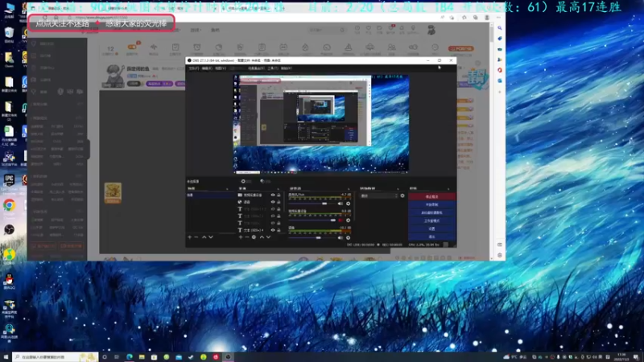Click the OBS icon in the taskbar
644x362 pixels.
(x=228, y=357)
